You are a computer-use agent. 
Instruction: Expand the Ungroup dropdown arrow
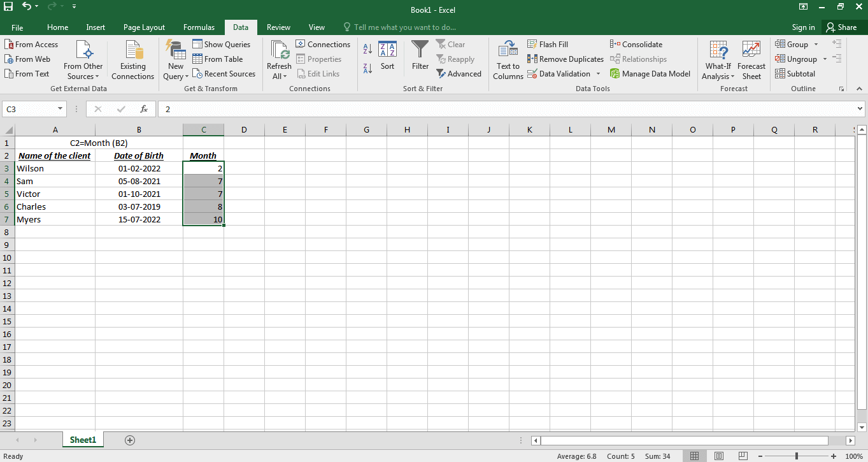tap(825, 59)
